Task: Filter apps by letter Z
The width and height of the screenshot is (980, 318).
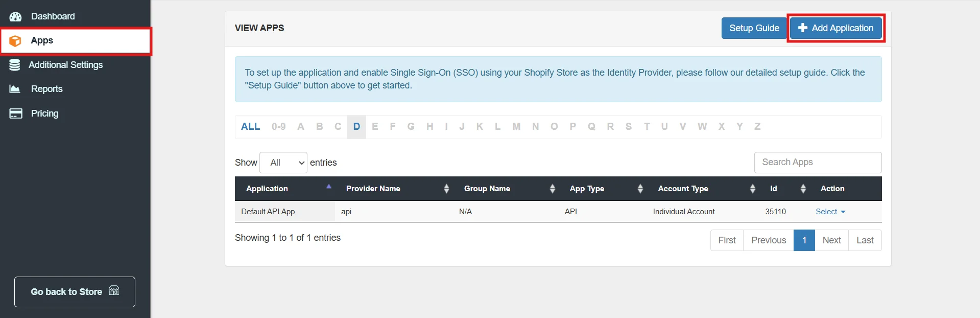Action: pyautogui.click(x=757, y=127)
